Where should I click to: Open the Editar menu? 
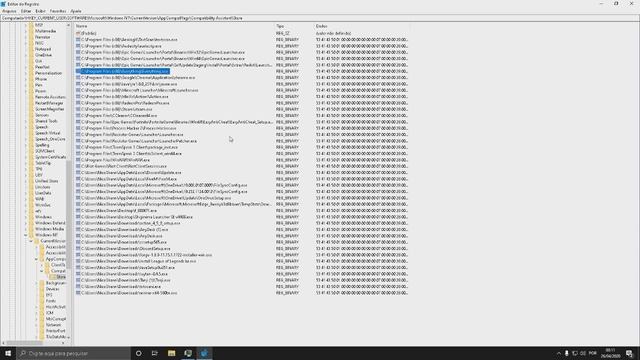(26, 11)
